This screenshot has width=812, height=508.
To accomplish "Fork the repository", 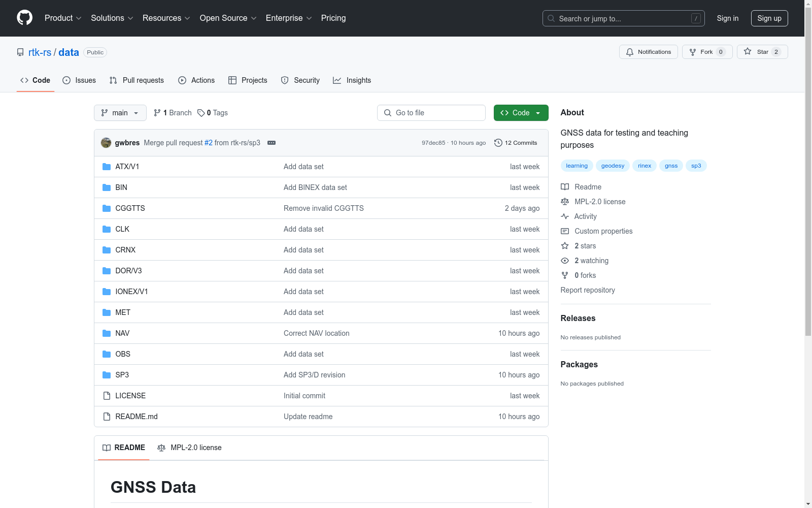I will 707,52.
